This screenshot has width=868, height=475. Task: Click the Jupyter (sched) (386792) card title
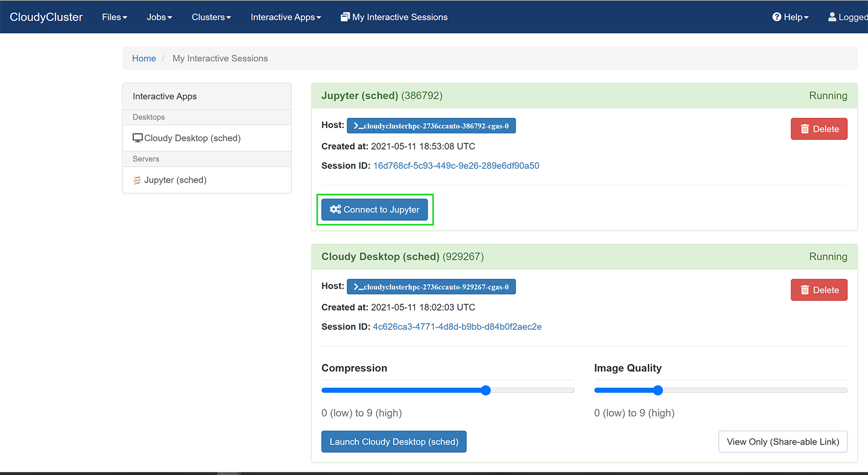coord(382,96)
